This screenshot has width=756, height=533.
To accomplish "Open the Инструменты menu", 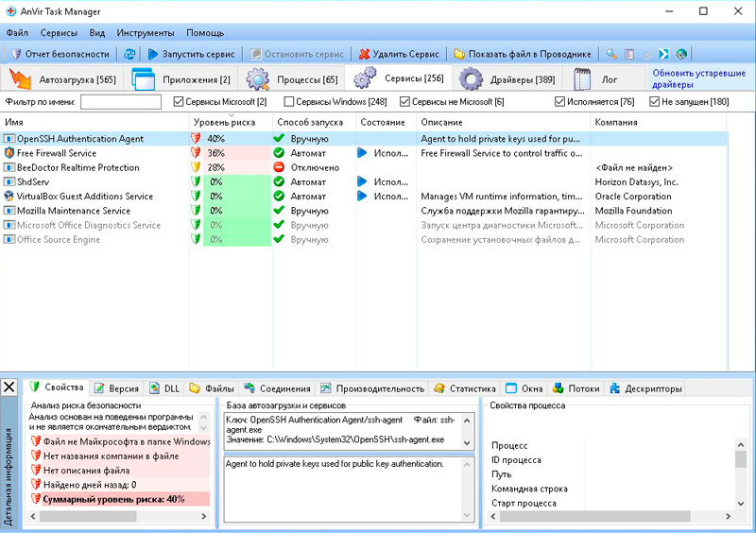I will pyautogui.click(x=145, y=32).
